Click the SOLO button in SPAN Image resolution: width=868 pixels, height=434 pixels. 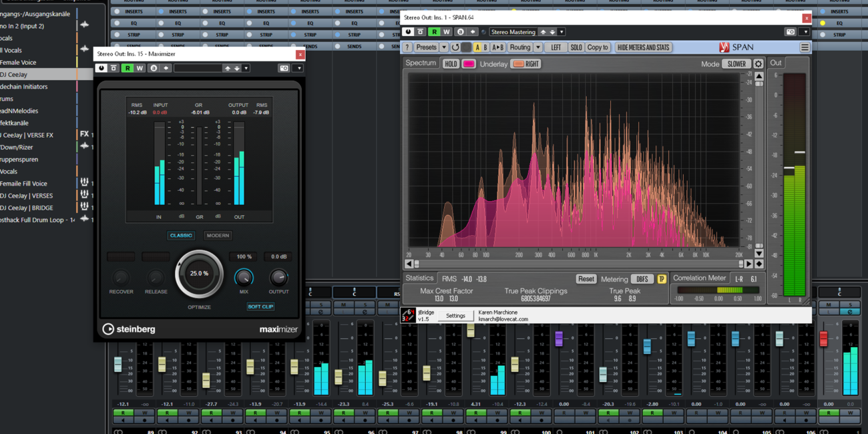coord(576,47)
